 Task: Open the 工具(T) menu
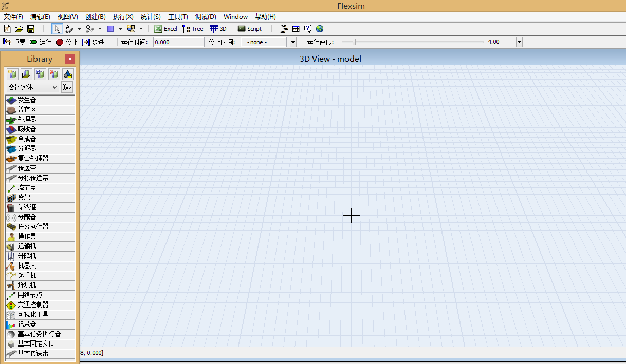point(178,17)
